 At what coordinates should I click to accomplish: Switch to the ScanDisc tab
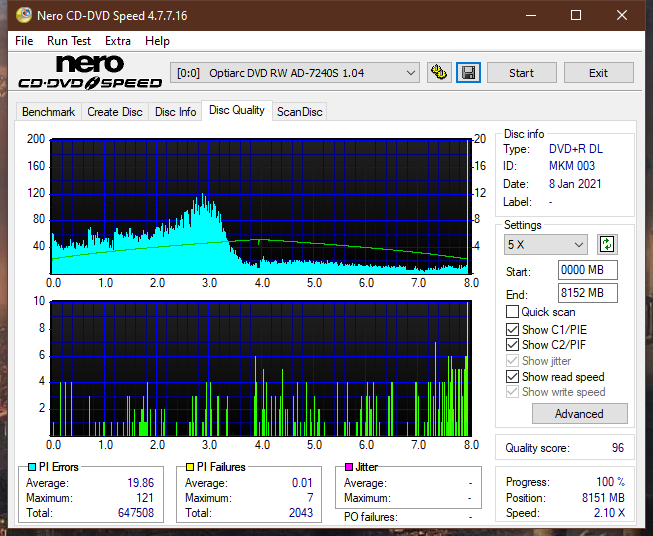coord(299,112)
